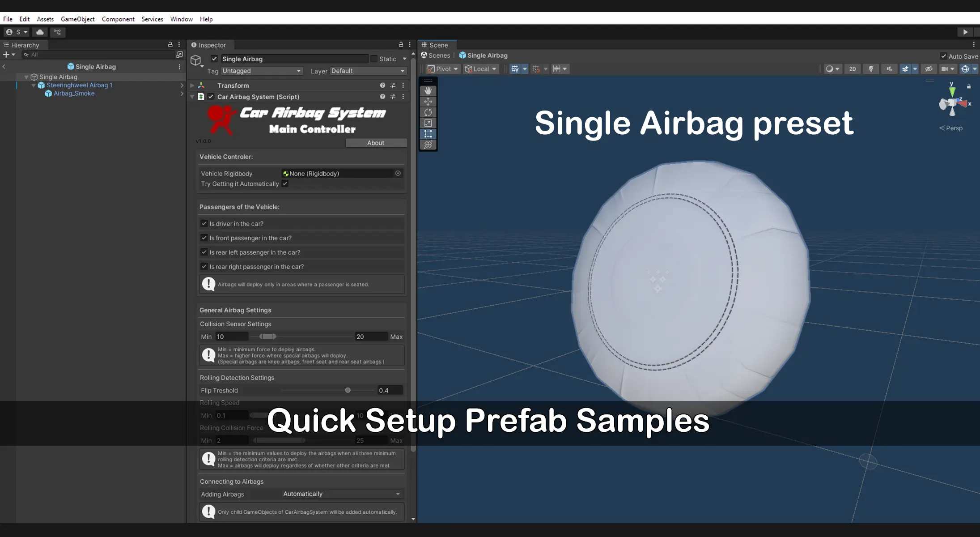Enable the Static checkbox
The image size is (980, 537).
[374, 59]
